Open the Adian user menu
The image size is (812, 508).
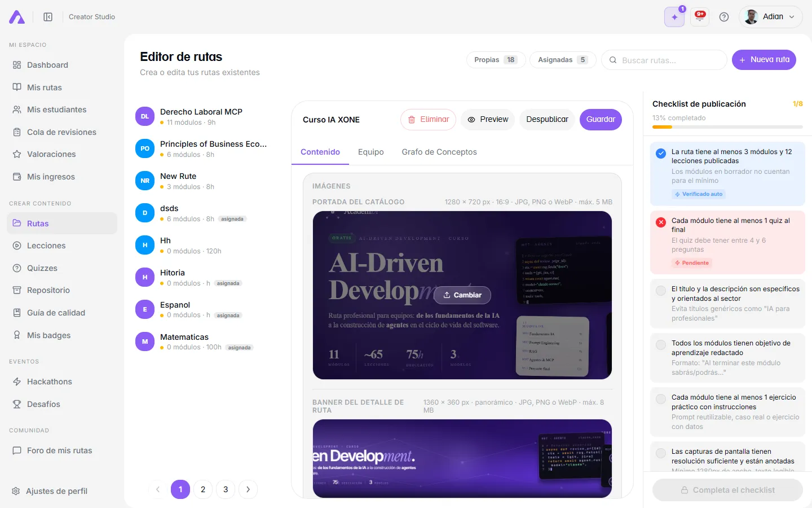point(770,17)
